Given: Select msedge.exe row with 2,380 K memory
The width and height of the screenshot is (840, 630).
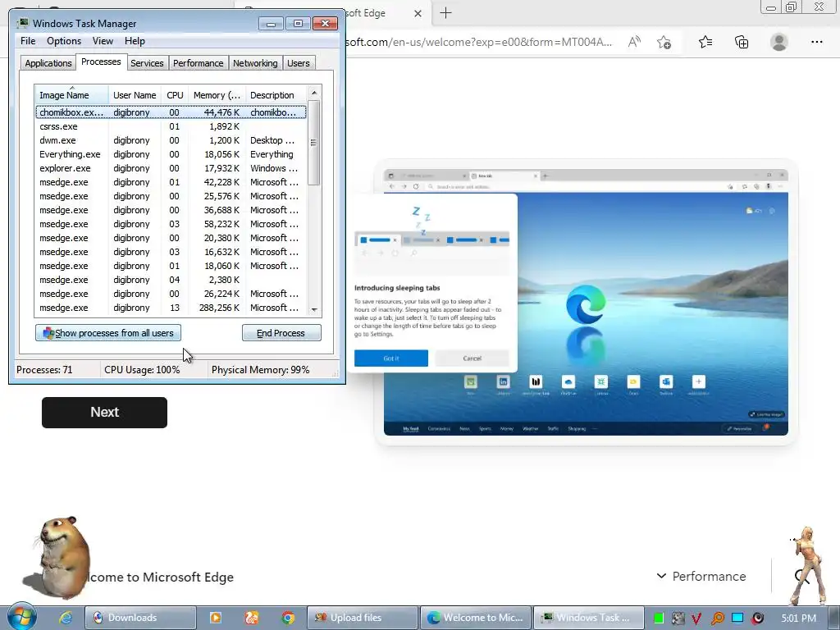Looking at the screenshot, I should coord(171,280).
